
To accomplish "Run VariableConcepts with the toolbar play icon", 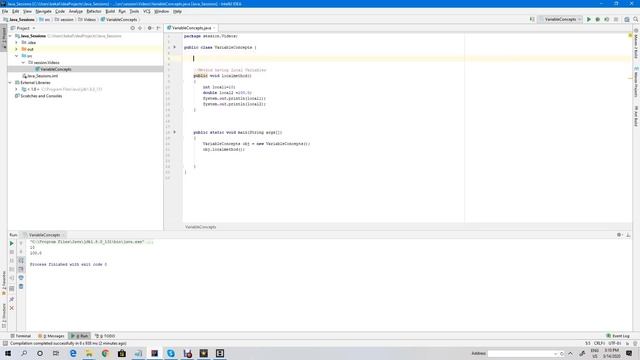I will [589, 19].
